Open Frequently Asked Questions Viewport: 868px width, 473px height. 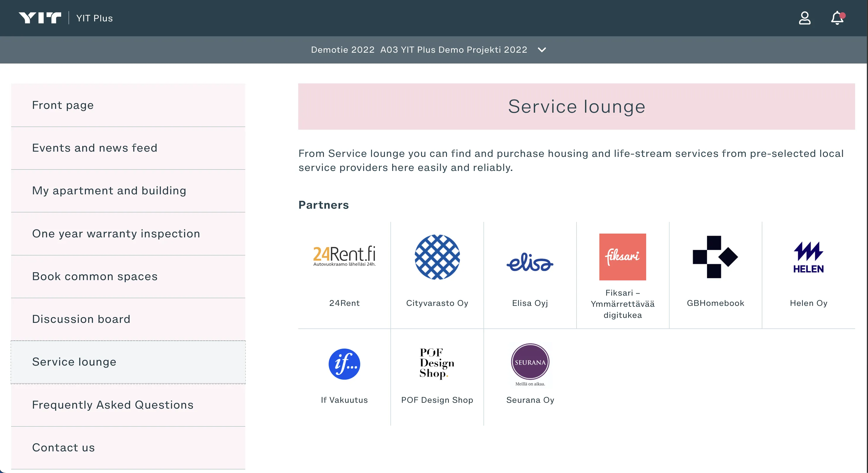pos(128,405)
